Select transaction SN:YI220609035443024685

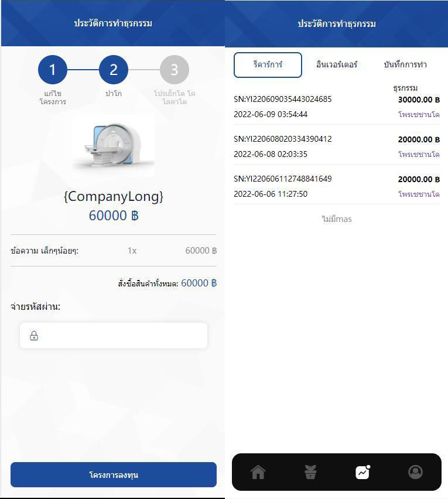click(282, 99)
